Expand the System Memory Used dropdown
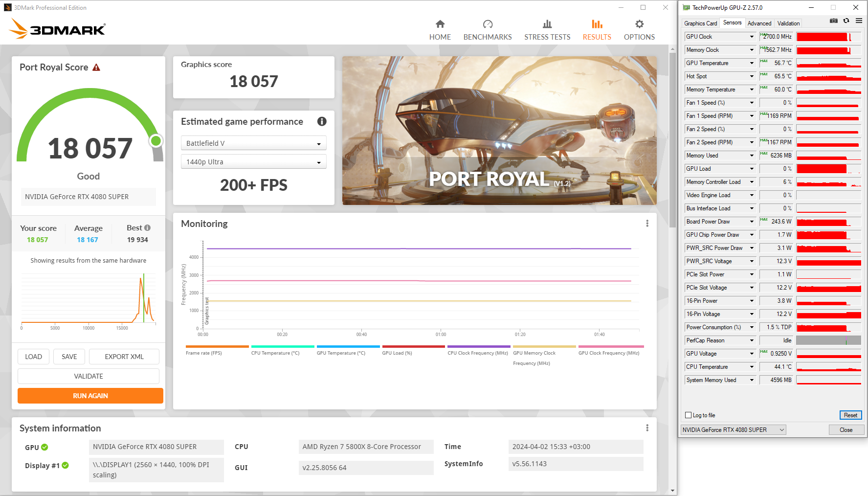The width and height of the screenshot is (868, 496). coord(752,380)
